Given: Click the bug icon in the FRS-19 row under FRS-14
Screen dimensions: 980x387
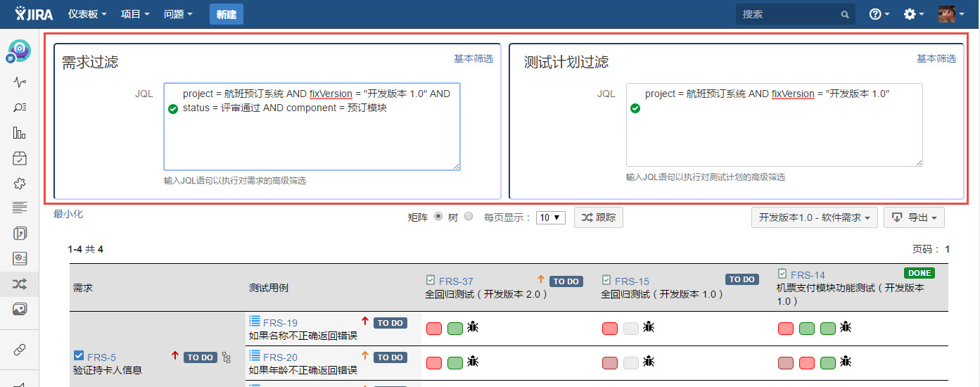Looking at the screenshot, I should click(x=846, y=327).
